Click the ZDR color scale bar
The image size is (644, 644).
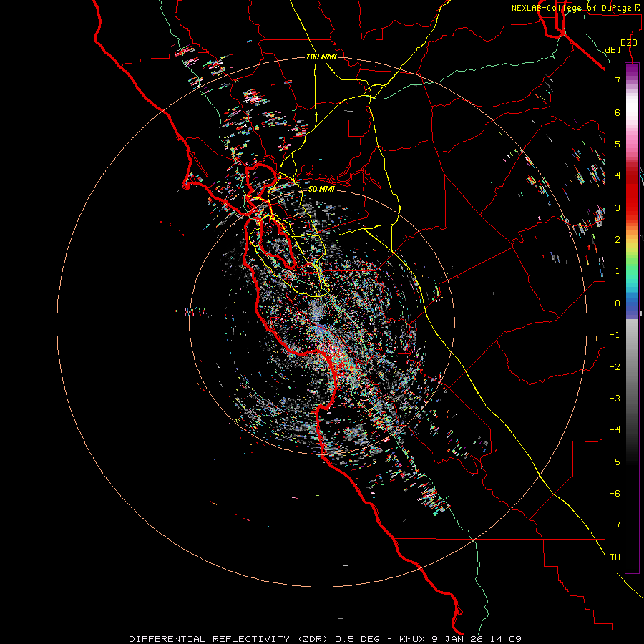coord(632,318)
